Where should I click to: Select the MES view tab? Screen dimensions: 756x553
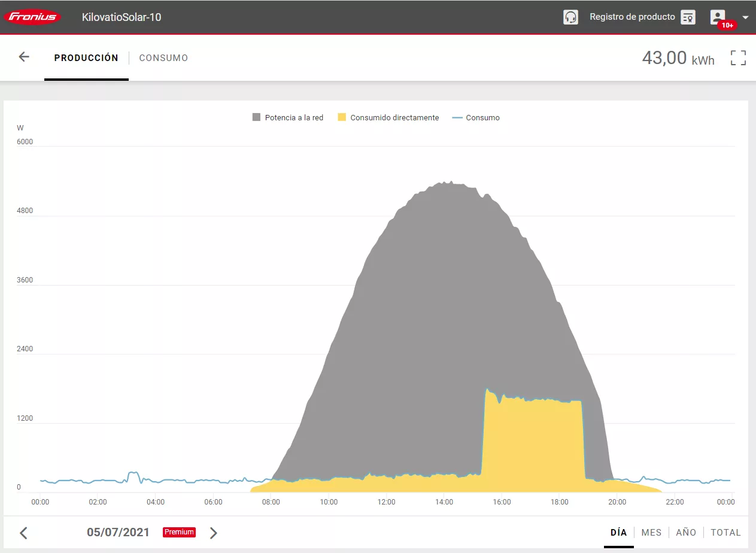point(651,532)
